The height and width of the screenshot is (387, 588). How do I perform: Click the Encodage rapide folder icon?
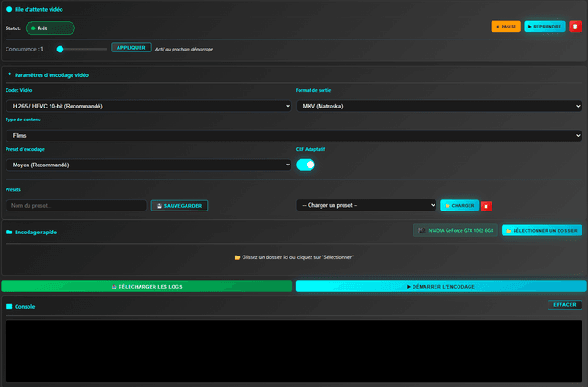pyautogui.click(x=9, y=232)
